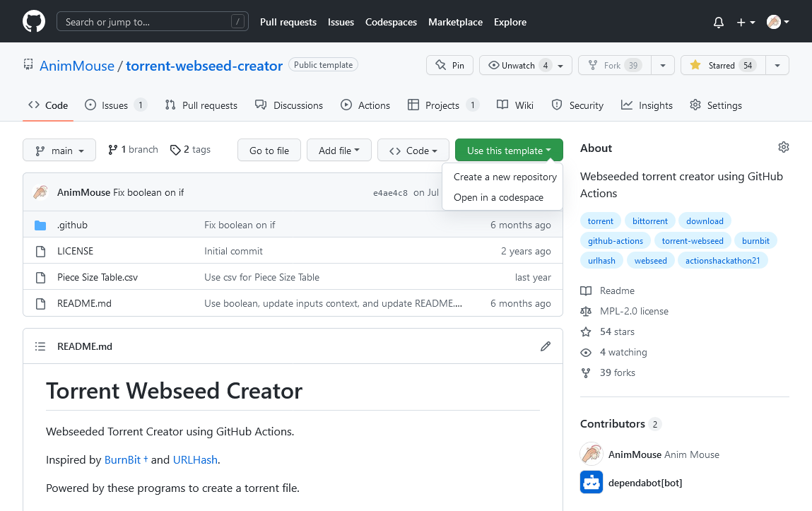The image size is (812, 511).
Task: Click the repository settings gear in About
Action: (784, 147)
